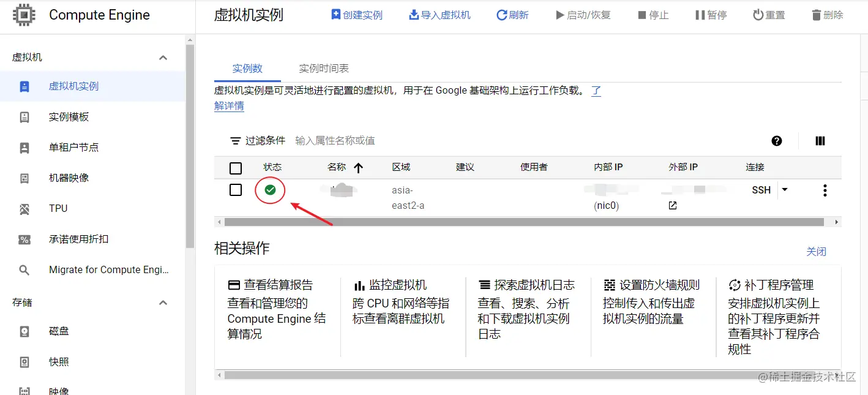Open TPU in the sidebar
This screenshot has width=868, height=395.
(x=92, y=209)
